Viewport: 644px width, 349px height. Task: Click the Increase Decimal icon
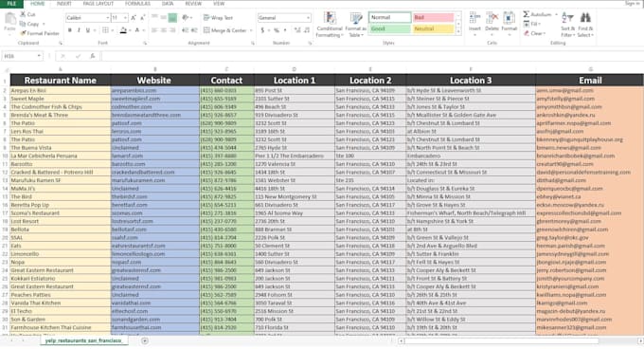[x=297, y=30]
